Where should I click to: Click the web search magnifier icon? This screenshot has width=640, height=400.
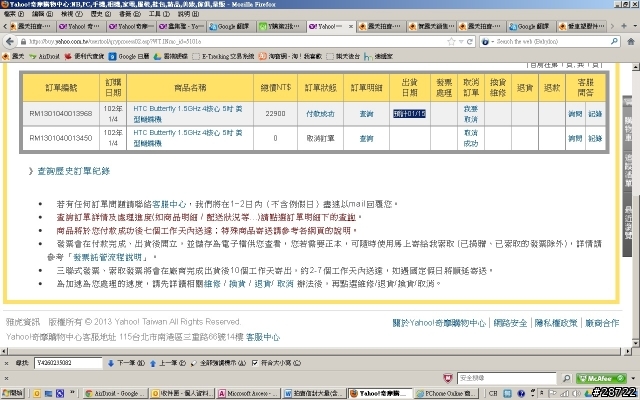614,41
